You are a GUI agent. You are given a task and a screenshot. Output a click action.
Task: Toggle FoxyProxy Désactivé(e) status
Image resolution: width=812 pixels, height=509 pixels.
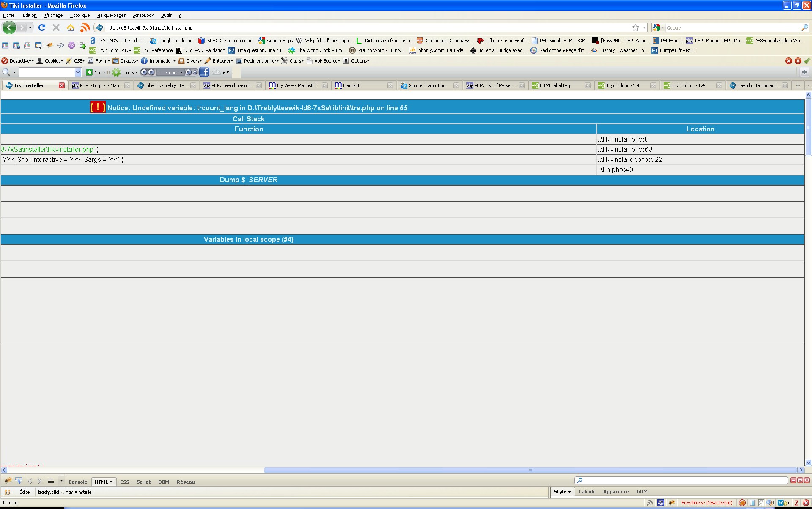click(x=706, y=503)
